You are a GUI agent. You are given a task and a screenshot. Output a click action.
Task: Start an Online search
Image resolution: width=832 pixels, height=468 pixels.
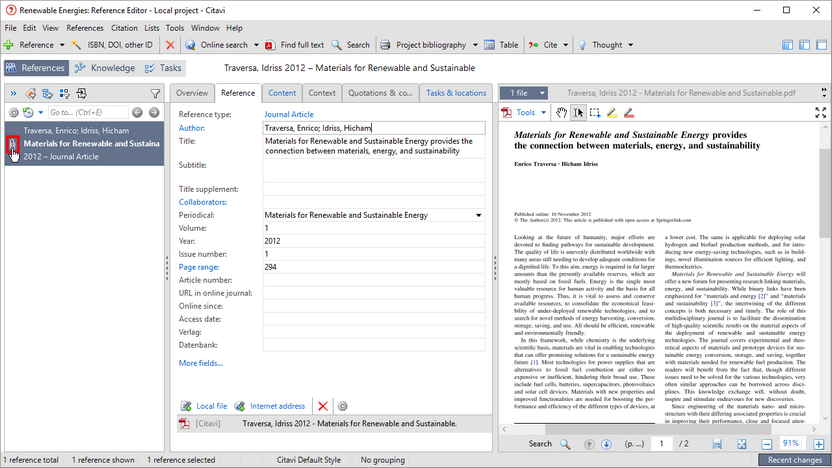(x=216, y=45)
